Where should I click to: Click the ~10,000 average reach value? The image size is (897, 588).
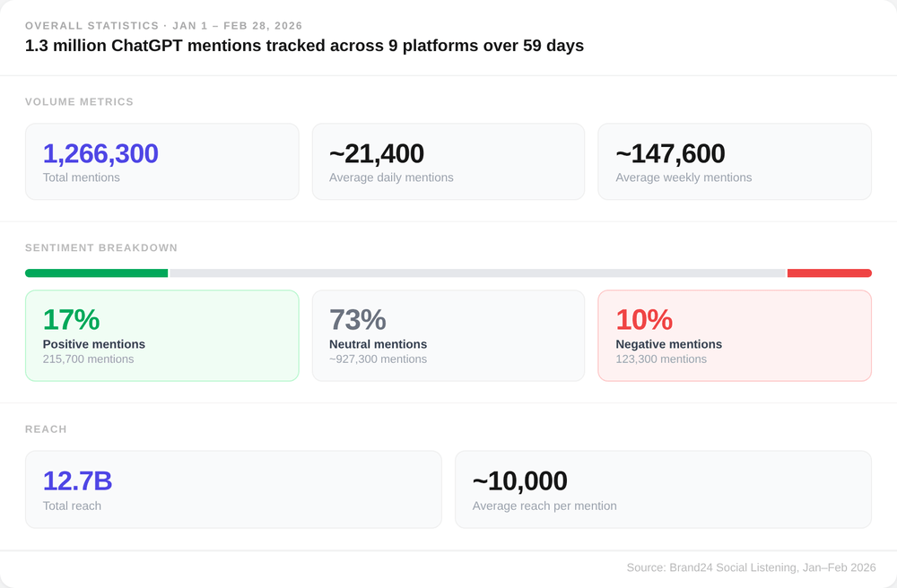[519, 481]
